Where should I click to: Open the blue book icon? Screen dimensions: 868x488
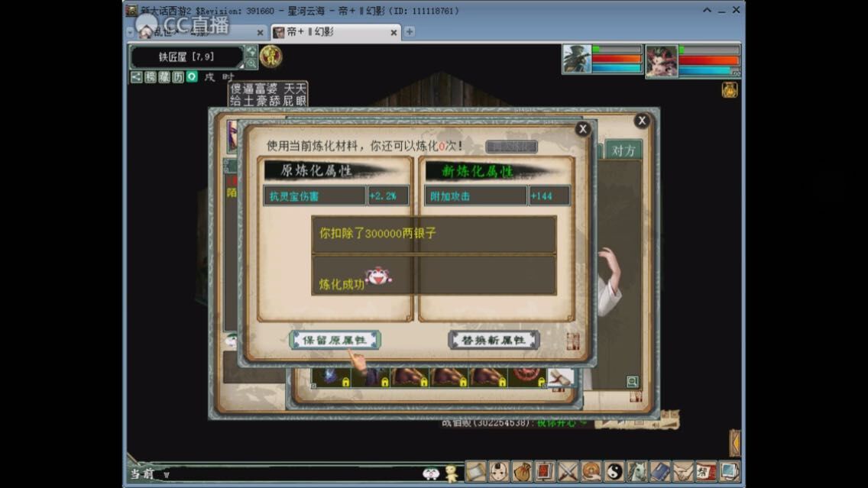(x=659, y=471)
